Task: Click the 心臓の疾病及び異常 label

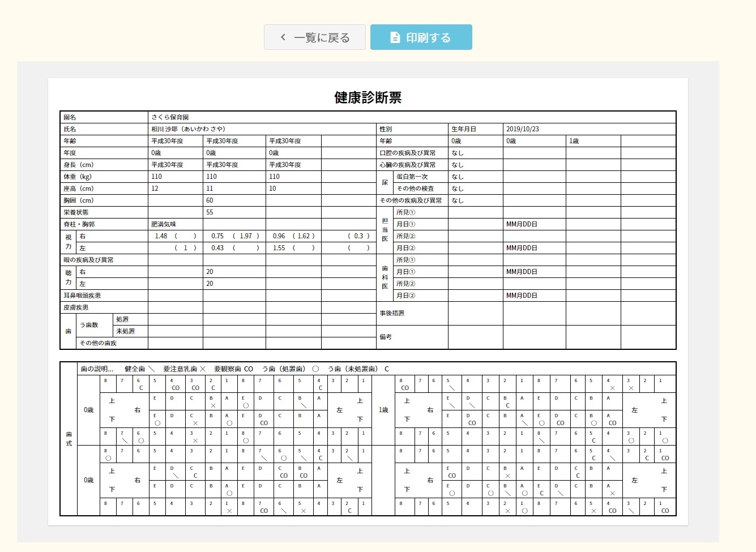Action: (408, 165)
